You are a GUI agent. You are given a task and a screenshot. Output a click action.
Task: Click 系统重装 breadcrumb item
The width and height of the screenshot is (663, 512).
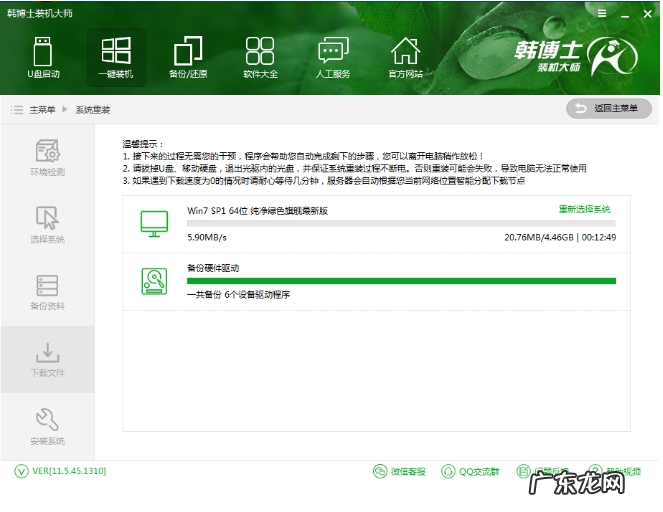click(93, 110)
